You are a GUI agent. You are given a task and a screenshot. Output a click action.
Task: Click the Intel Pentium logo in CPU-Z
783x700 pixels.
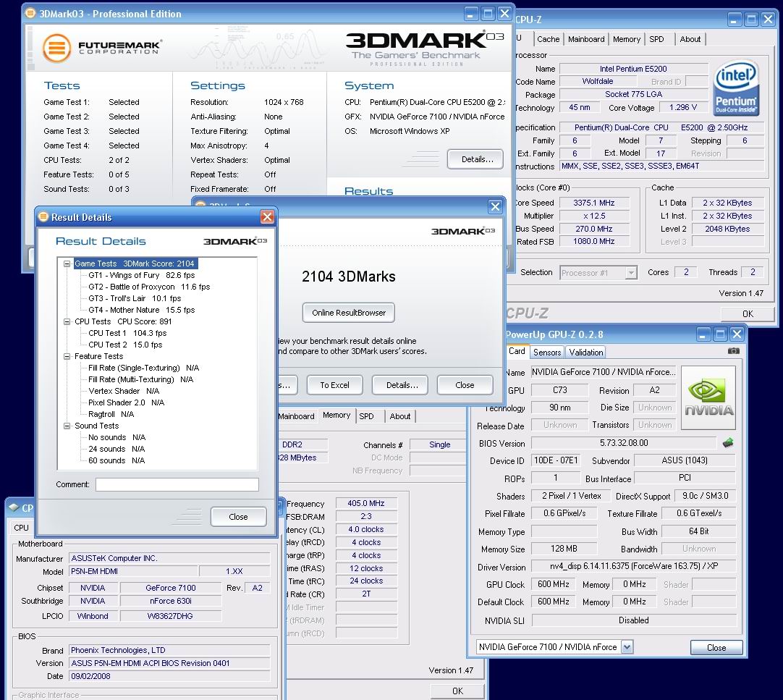point(736,89)
